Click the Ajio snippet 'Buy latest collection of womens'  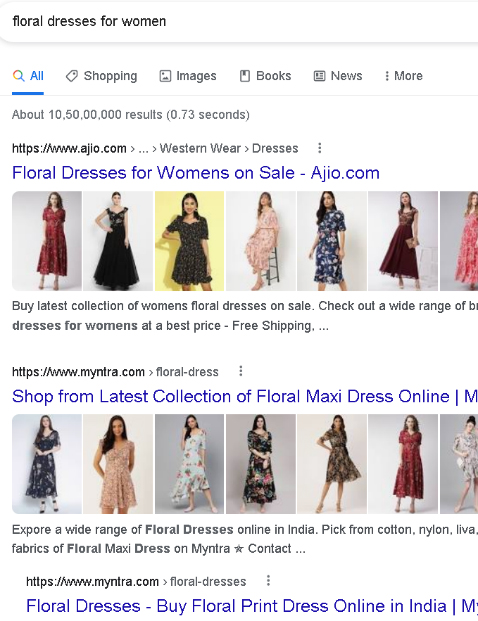coord(245,316)
